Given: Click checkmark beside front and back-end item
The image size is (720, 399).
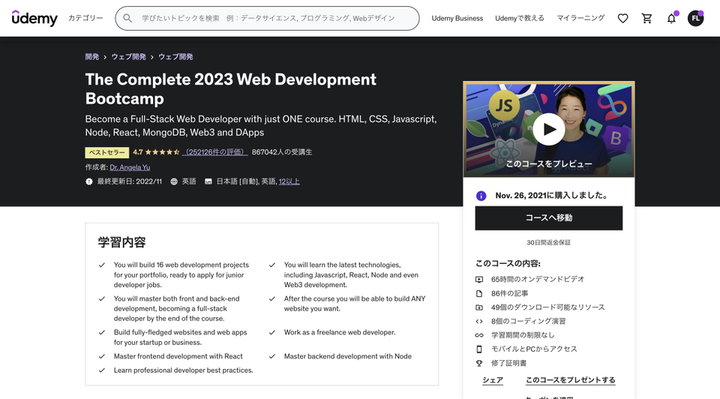Looking at the screenshot, I should tap(102, 298).
